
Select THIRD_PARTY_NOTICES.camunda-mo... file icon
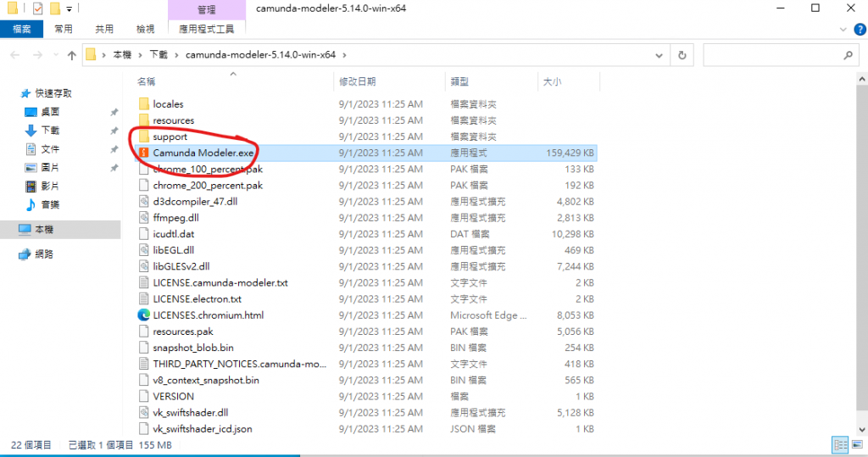pos(144,364)
